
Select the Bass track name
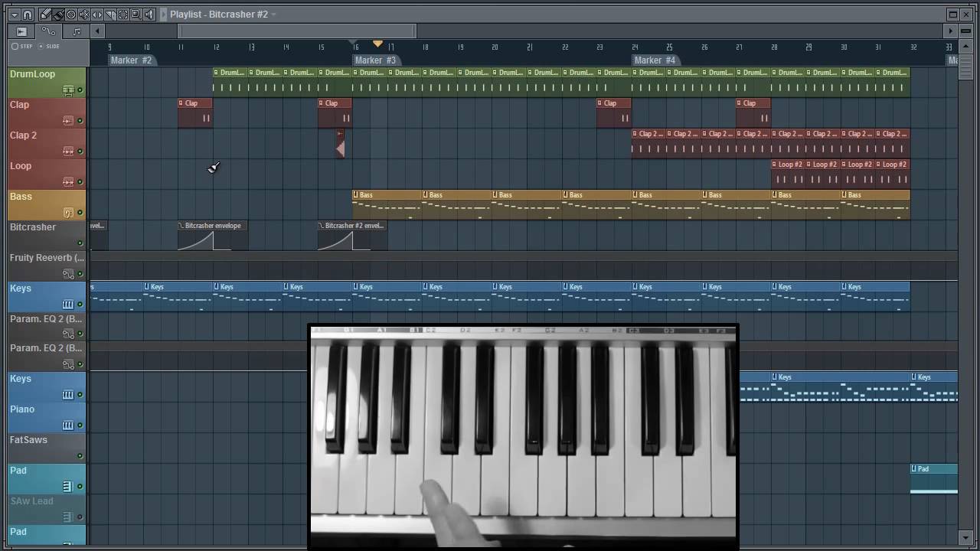point(21,197)
